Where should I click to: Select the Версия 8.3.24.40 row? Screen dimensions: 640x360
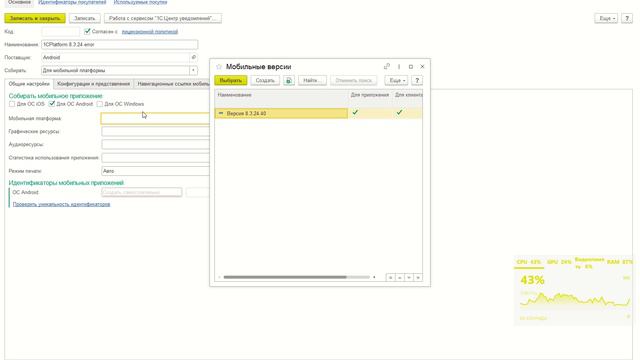(x=281, y=113)
